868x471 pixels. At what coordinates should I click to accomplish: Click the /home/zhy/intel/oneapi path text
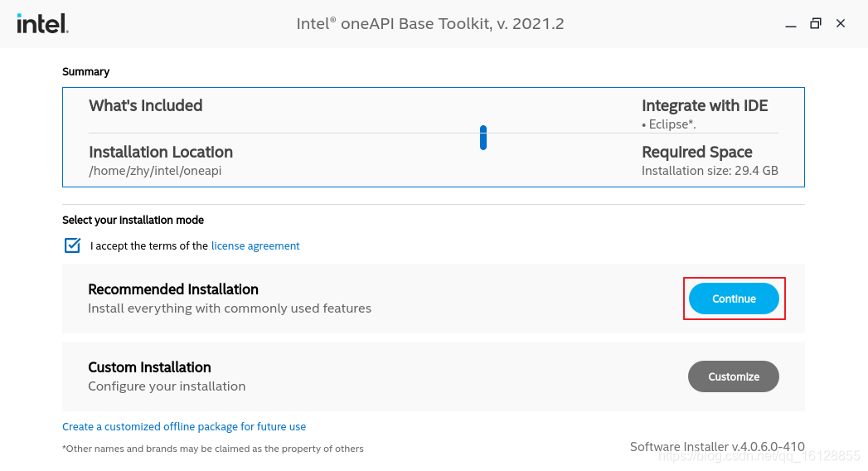click(155, 171)
